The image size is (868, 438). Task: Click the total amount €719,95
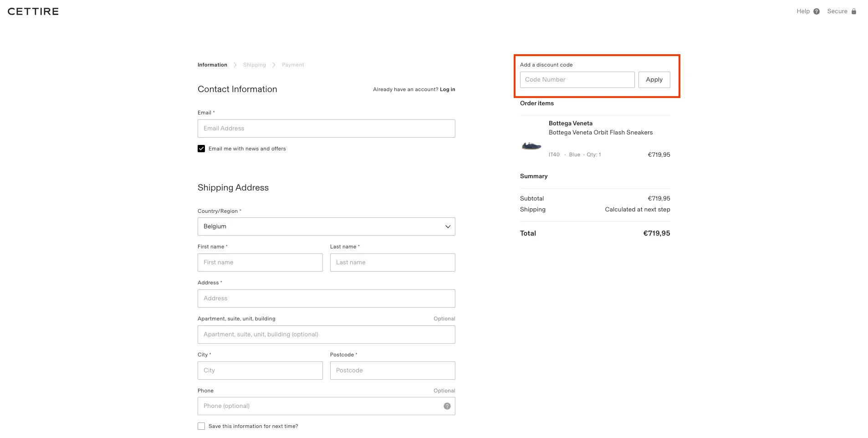657,233
